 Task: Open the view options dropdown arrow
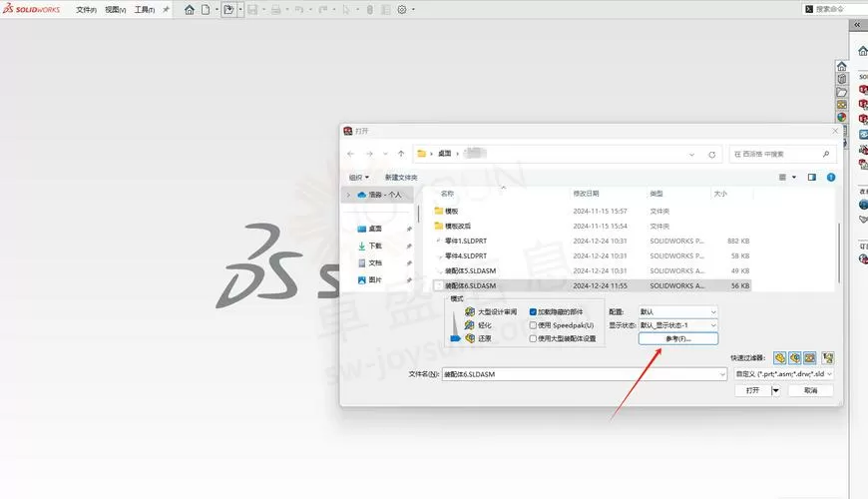(x=794, y=178)
